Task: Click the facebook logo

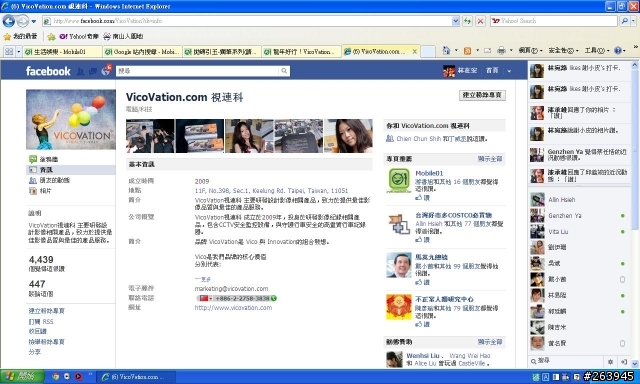Action: (x=48, y=71)
